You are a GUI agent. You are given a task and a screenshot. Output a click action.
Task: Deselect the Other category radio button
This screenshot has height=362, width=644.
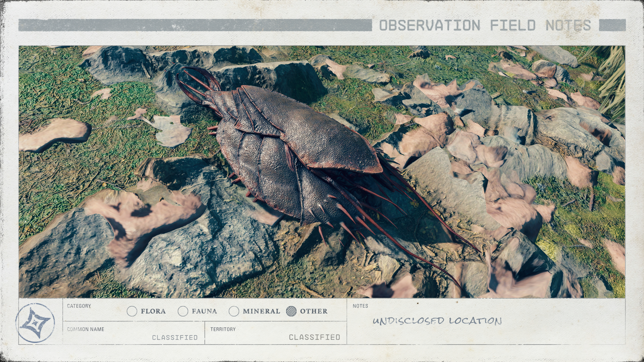291,311
